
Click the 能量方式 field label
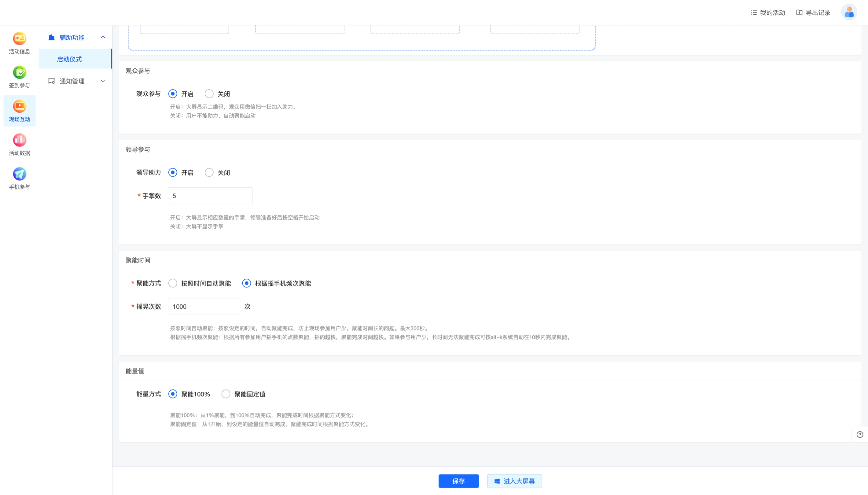pyautogui.click(x=148, y=394)
